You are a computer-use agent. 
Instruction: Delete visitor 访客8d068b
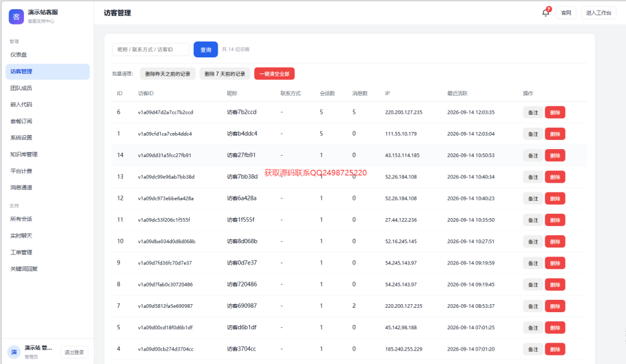pos(555,242)
